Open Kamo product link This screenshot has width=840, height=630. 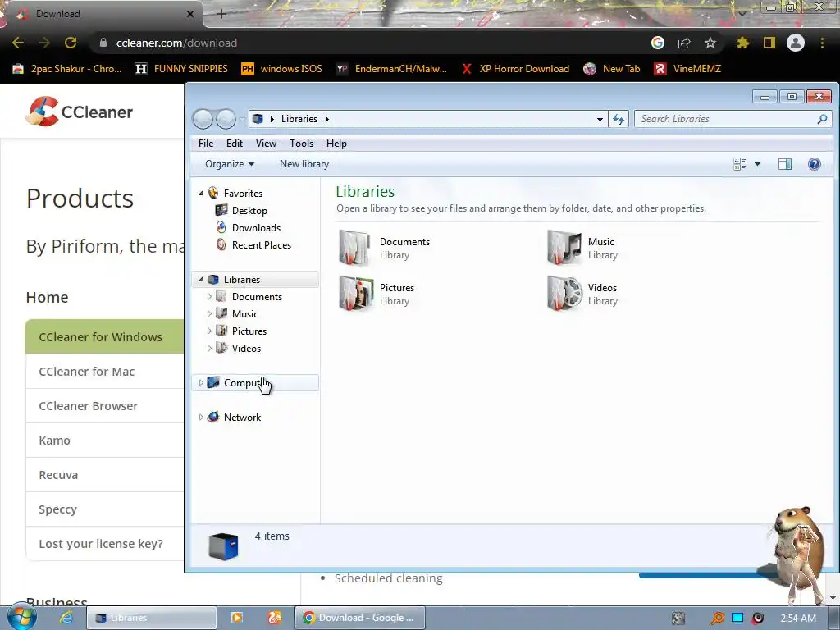[x=55, y=441]
